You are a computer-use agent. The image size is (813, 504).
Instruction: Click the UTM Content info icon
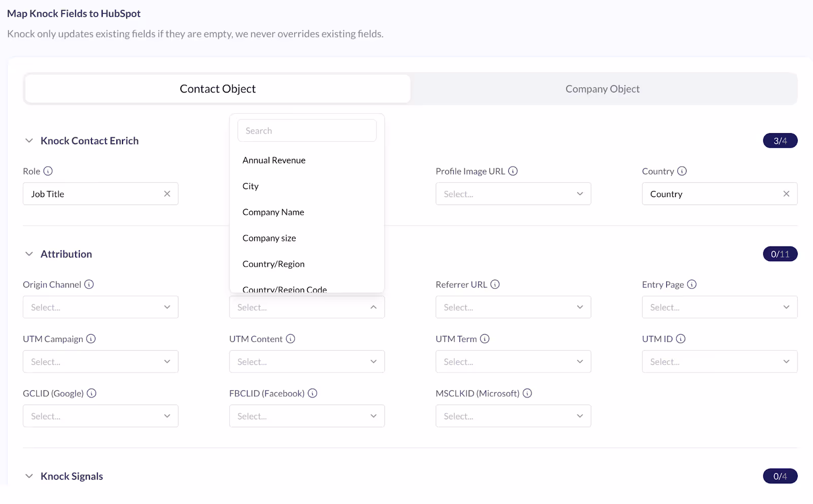pyautogui.click(x=290, y=339)
